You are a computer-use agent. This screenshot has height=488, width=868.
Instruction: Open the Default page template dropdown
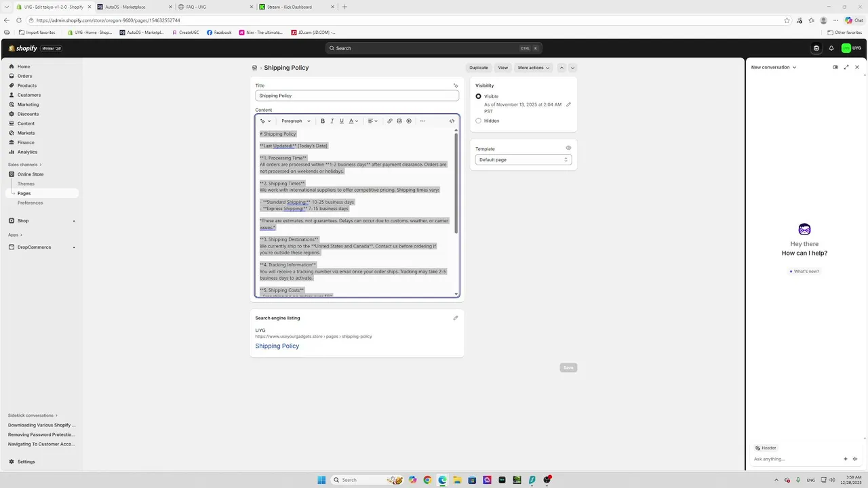[524, 160]
